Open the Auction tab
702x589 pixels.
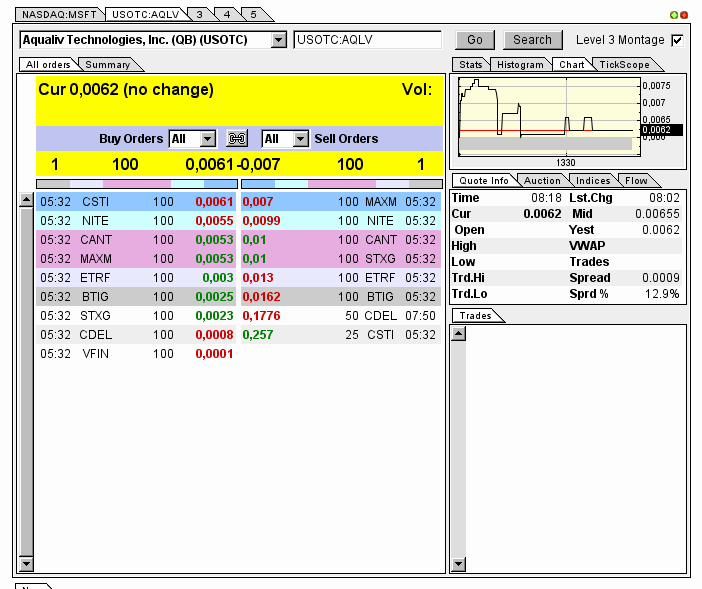[543, 181]
